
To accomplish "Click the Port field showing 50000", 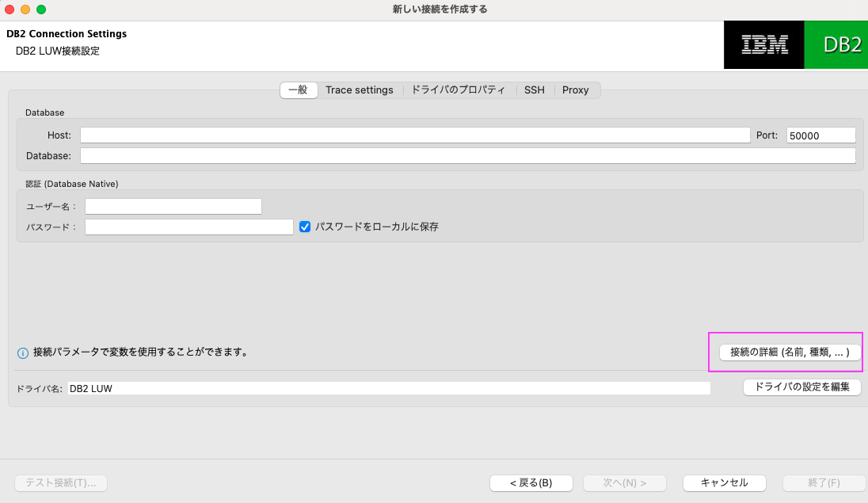I will click(x=821, y=135).
